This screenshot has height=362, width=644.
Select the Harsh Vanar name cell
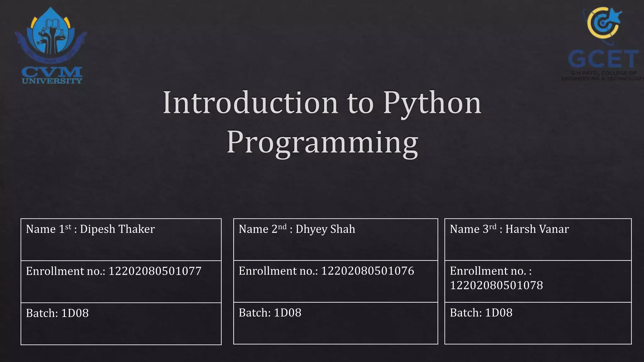point(537,229)
